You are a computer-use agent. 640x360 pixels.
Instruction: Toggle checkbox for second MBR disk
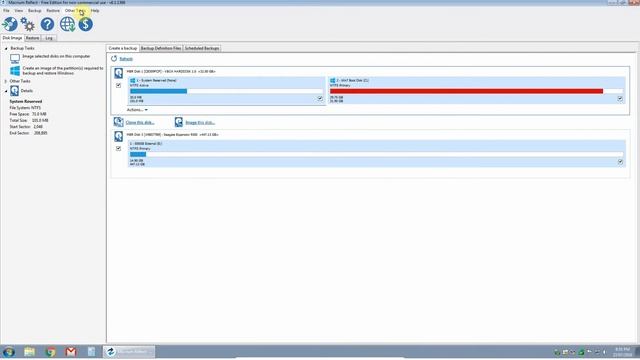coord(118,149)
